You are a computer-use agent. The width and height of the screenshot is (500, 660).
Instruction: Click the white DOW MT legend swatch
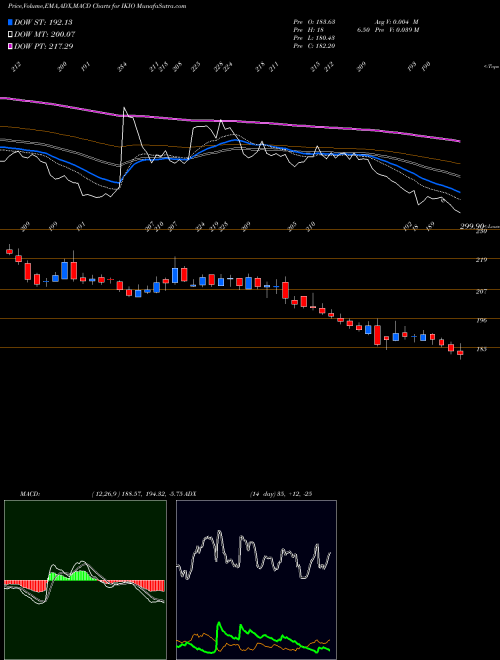tap(10, 34)
